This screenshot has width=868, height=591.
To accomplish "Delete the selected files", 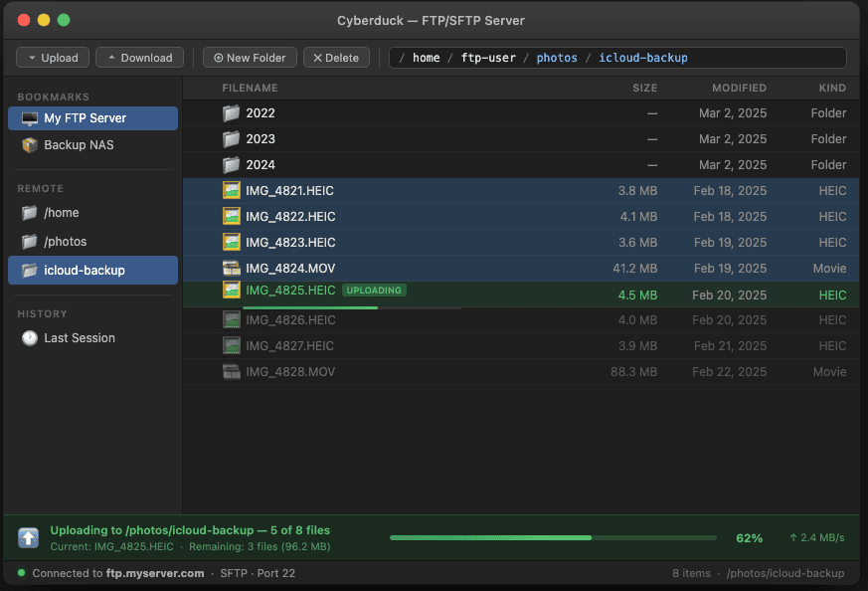I will (336, 57).
